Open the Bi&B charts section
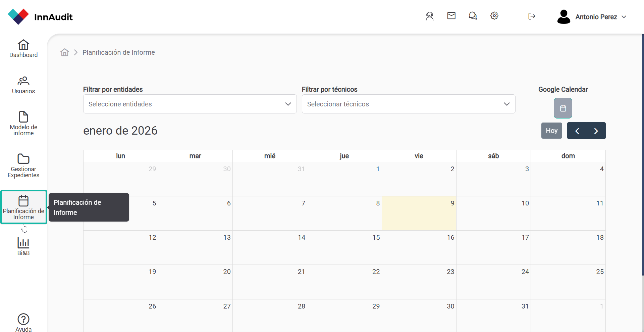Screen dimensions: 644x332 click(23, 246)
